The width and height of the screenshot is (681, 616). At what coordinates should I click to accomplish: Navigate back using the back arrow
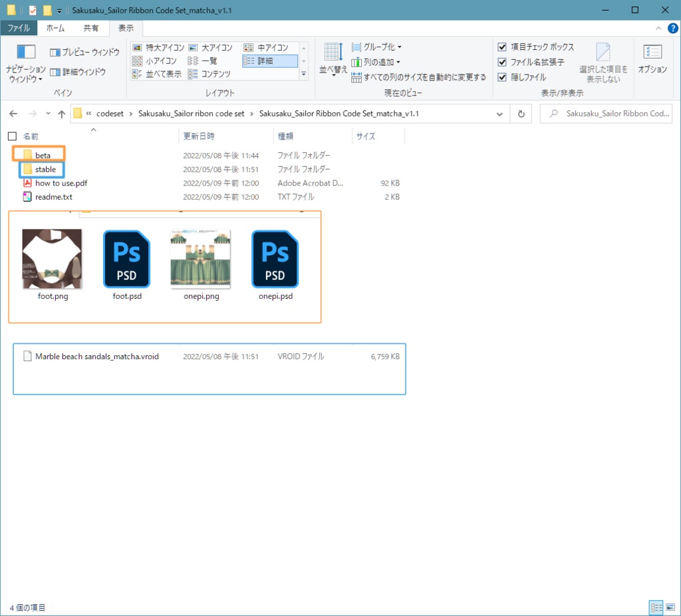[x=13, y=113]
